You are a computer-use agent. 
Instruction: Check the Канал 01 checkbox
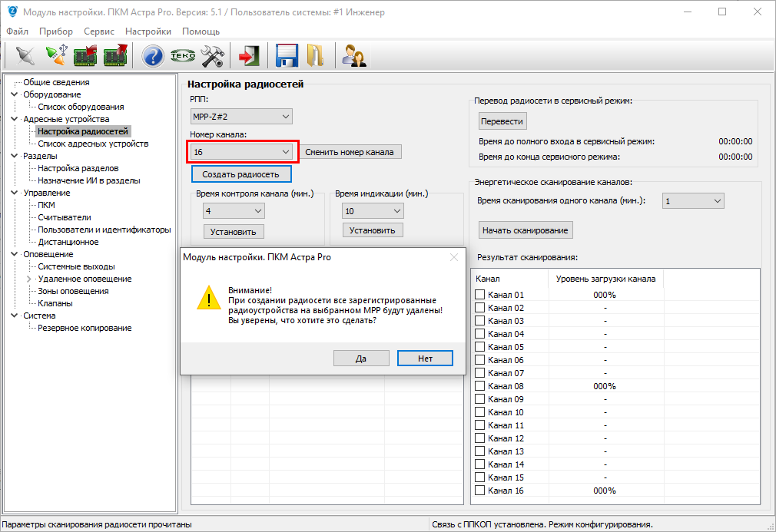[480, 295]
